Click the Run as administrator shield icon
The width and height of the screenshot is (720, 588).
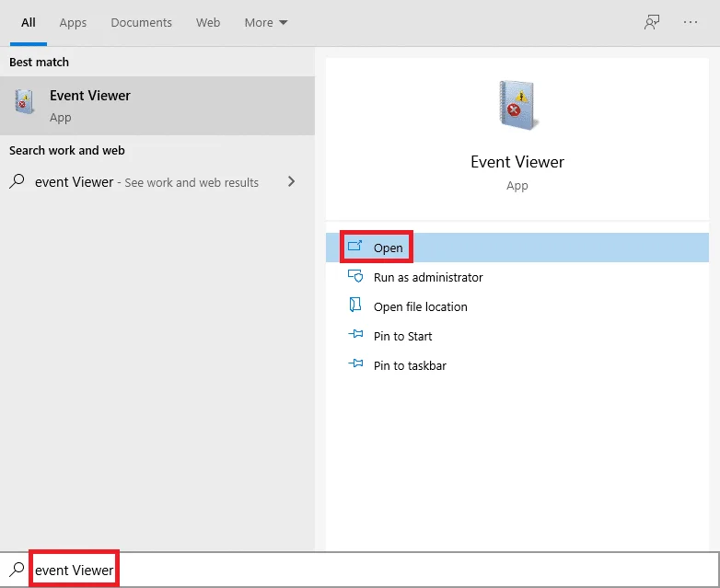pos(355,276)
